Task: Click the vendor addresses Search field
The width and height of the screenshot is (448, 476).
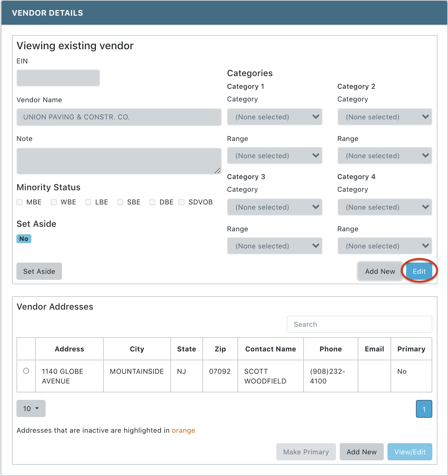Action: point(359,324)
